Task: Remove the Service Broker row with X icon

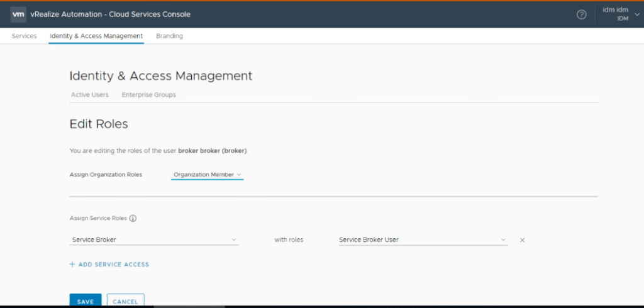Action: 522,240
